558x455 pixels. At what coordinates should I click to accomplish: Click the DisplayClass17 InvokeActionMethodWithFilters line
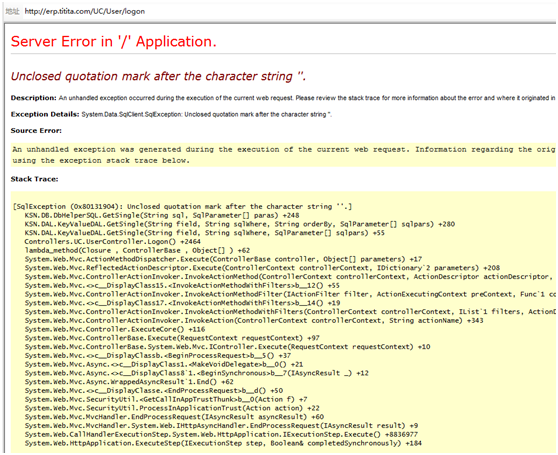click(x=182, y=303)
